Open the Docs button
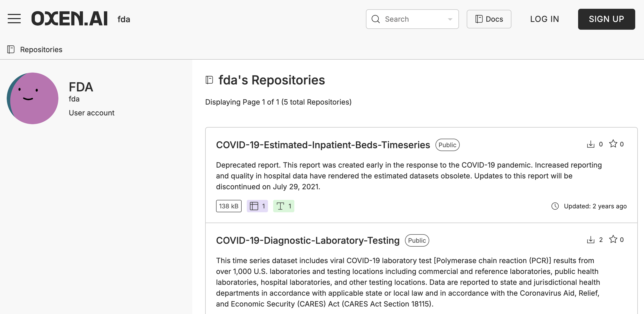Screen dimensions: 644x314 (x=489, y=19)
